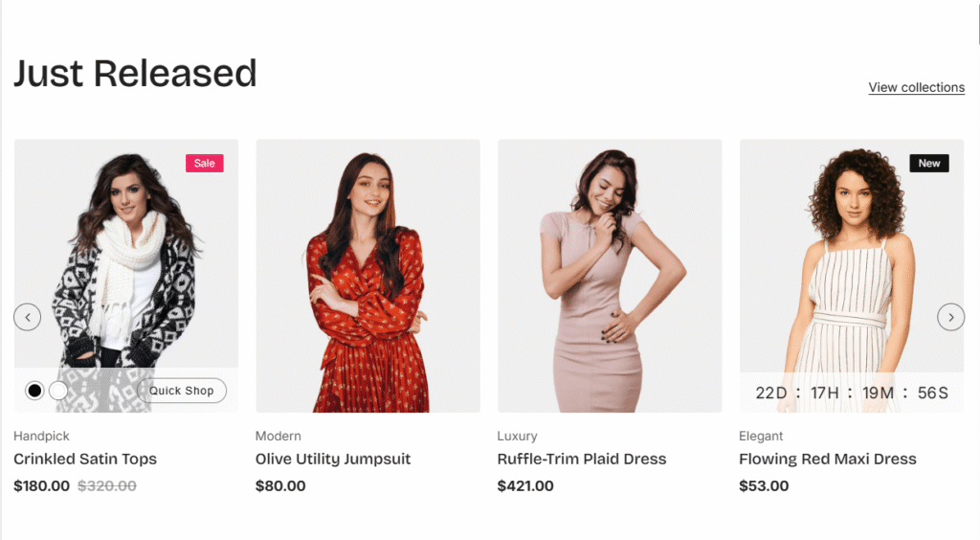Screen dimensions: 980x540
Task: Click the previous carousel arrow
Action: (28, 317)
